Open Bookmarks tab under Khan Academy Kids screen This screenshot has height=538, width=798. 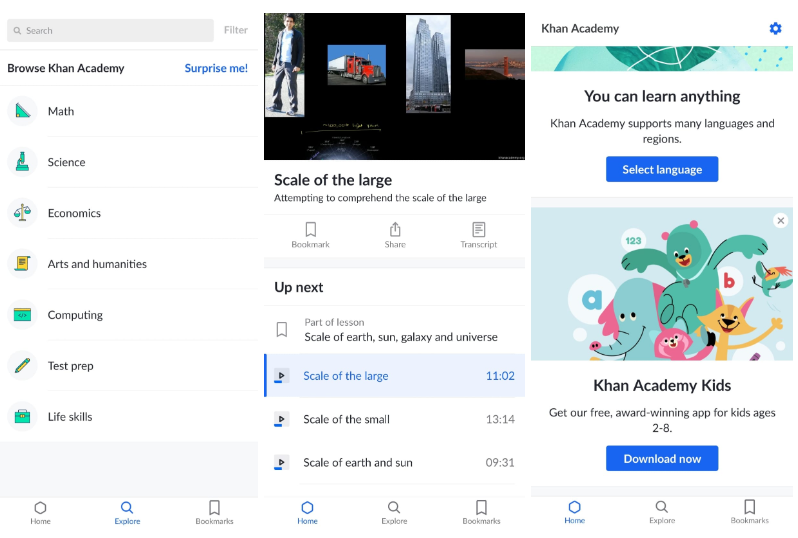tap(749, 512)
